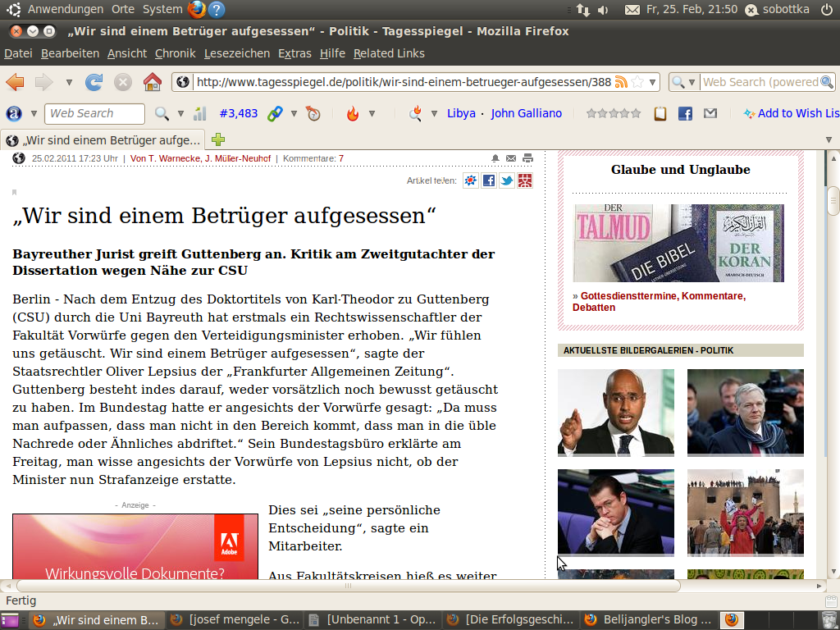Open the Talmud, Bibel, Koran books image

pos(678,243)
